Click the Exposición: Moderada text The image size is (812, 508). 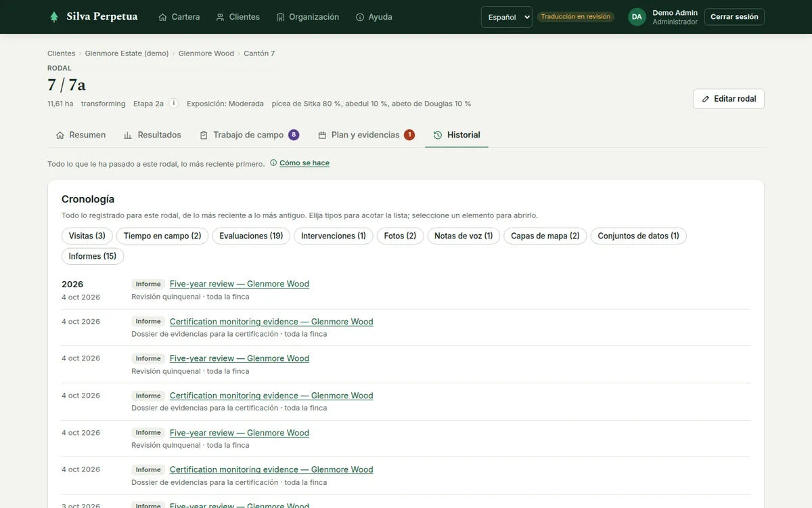(225, 104)
